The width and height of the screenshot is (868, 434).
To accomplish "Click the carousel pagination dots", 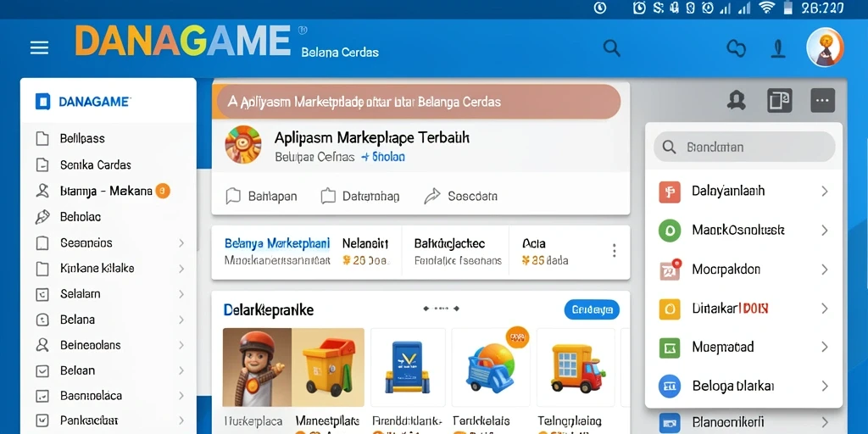I will coord(441,309).
